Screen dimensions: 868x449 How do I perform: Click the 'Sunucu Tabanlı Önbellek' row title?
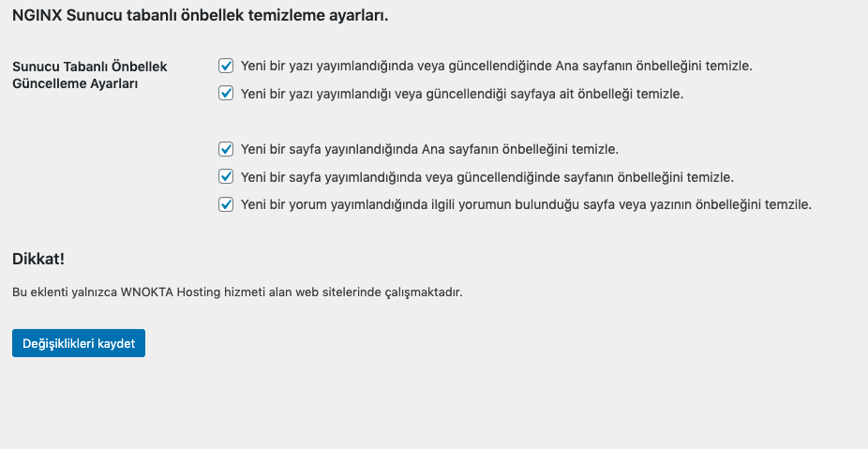coord(90,67)
